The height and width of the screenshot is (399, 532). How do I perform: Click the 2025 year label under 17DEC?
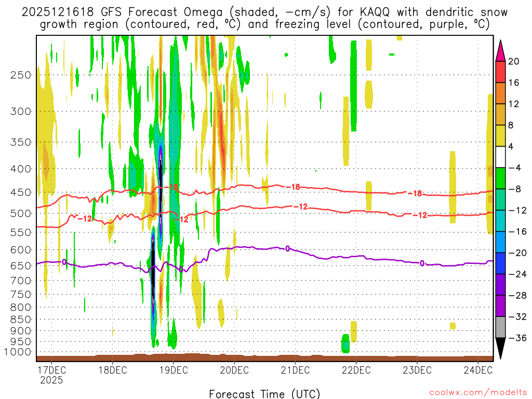(x=51, y=380)
